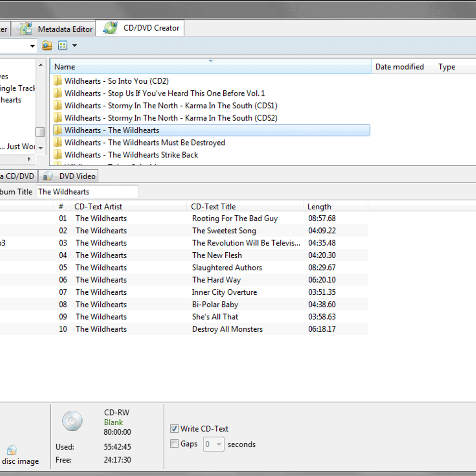The height and width of the screenshot is (476, 476).
Task: Click the folder-up toolbar icon
Action: 47,46
